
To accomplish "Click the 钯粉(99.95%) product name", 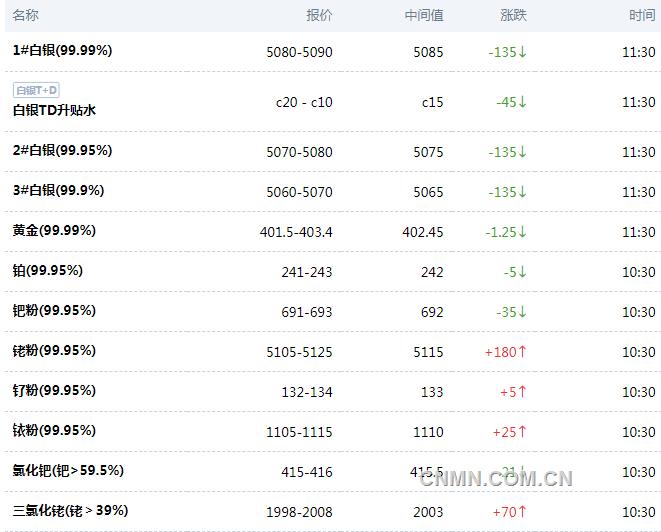I will pos(54,311).
